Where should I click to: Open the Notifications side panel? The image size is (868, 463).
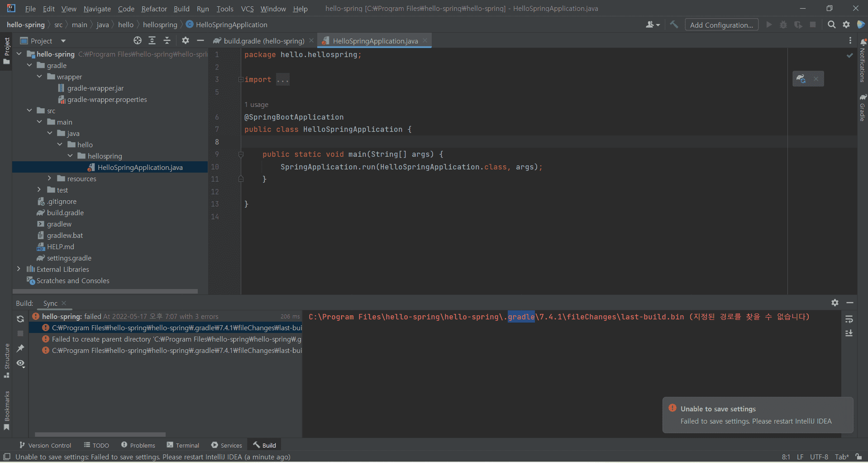tap(863, 60)
